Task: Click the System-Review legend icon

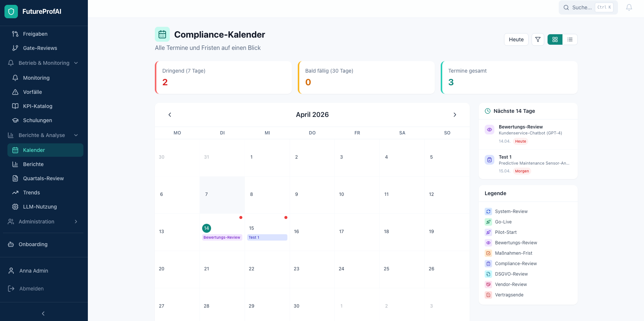Action: [x=488, y=212]
